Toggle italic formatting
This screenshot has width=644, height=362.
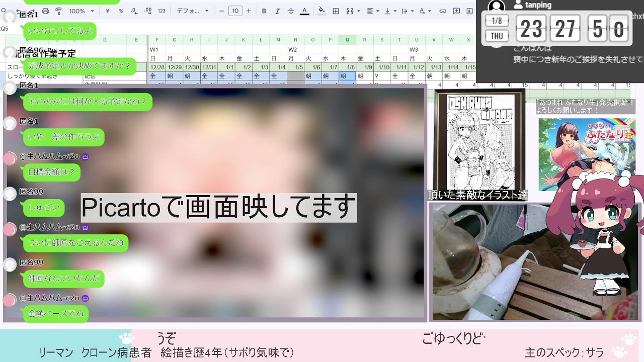(x=277, y=11)
